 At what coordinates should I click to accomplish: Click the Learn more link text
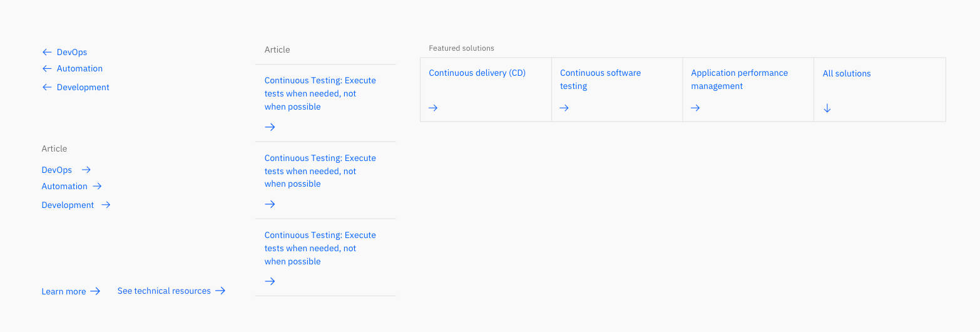[x=64, y=291]
